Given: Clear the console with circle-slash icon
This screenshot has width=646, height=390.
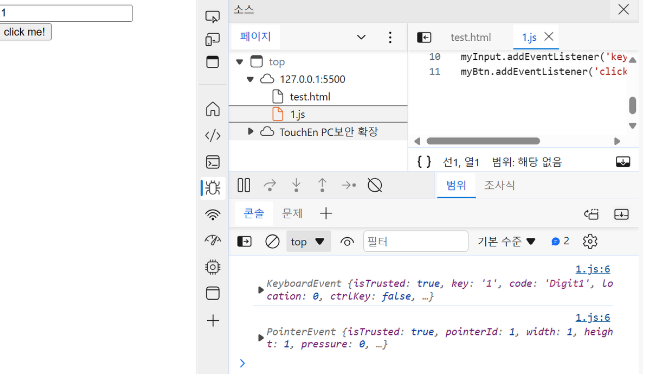Looking at the screenshot, I should (x=272, y=241).
